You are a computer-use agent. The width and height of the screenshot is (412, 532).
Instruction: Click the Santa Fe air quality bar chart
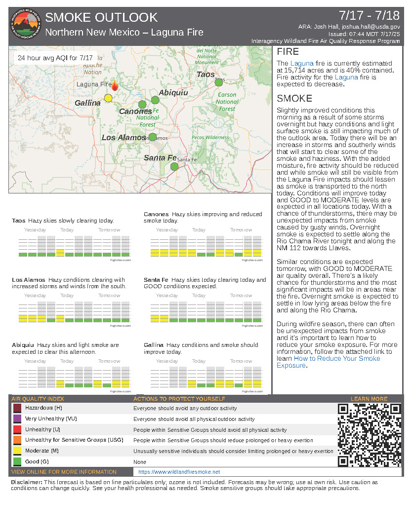(206, 312)
